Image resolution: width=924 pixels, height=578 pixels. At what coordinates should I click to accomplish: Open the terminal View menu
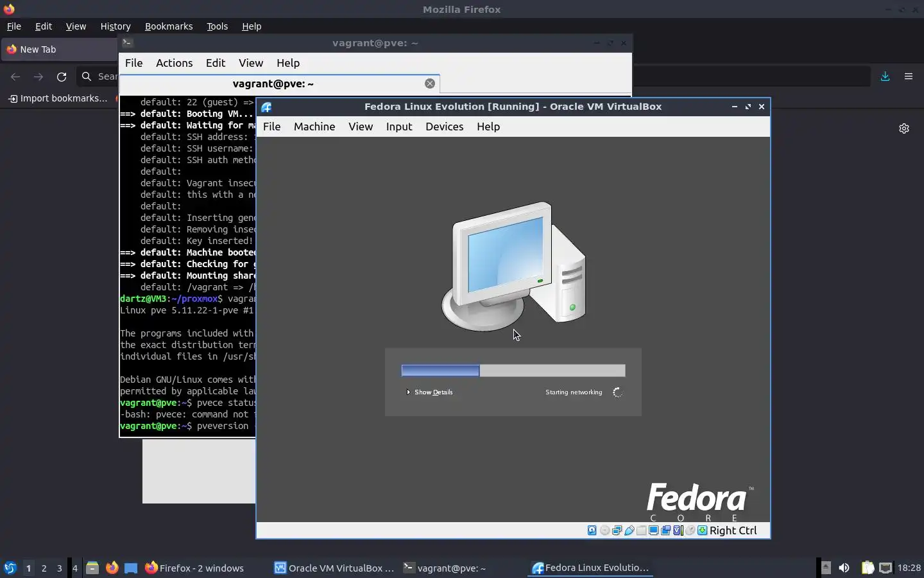click(x=251, y=63)
